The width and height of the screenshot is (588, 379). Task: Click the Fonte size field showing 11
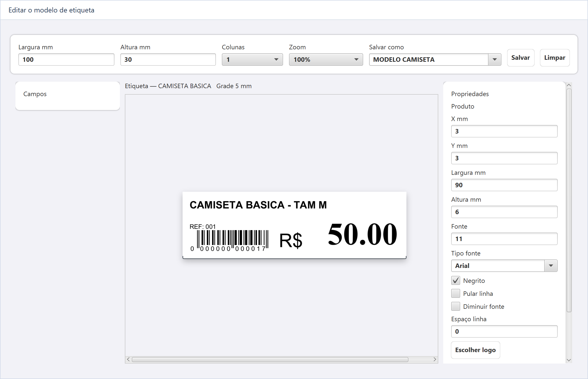(504, 239)
